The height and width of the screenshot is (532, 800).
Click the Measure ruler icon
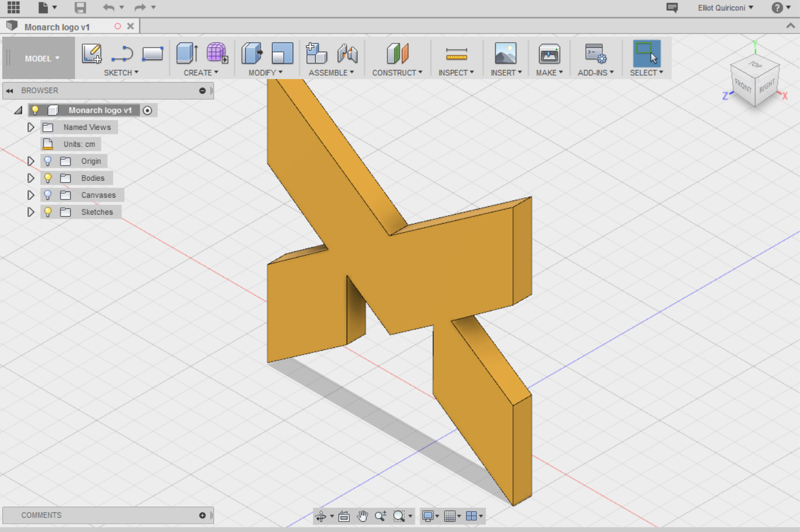coord(456,54)
